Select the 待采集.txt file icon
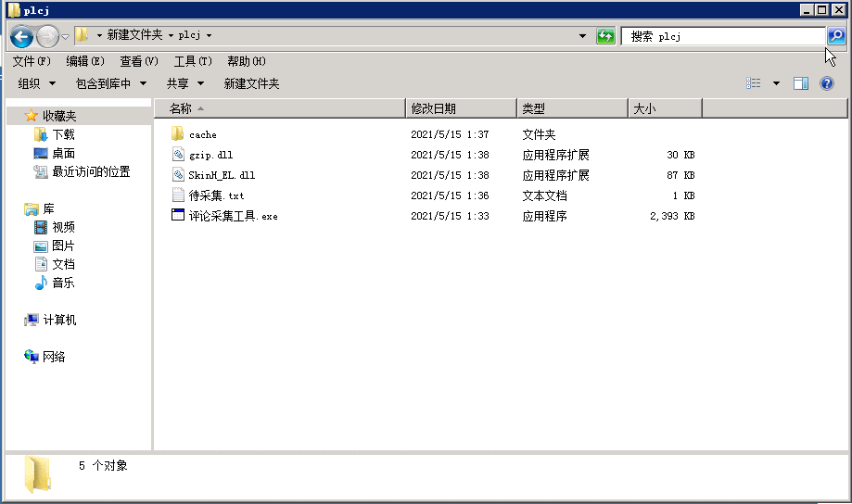The height and width of the screenshot is (504, 852). (178, 195)
